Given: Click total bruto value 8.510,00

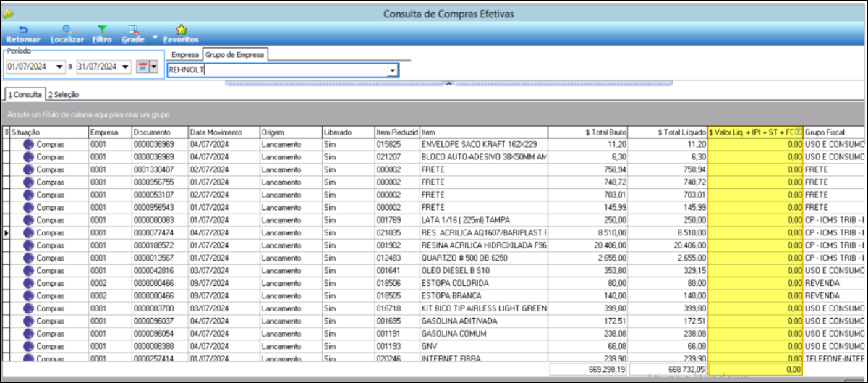Looking at the screenshot, I should click(x=588, y=232).
